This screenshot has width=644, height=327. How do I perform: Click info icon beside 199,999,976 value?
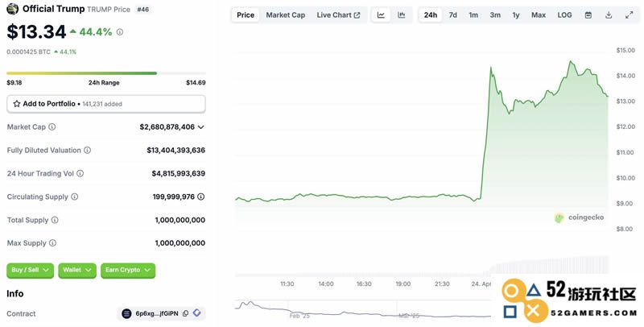(200, 197)
